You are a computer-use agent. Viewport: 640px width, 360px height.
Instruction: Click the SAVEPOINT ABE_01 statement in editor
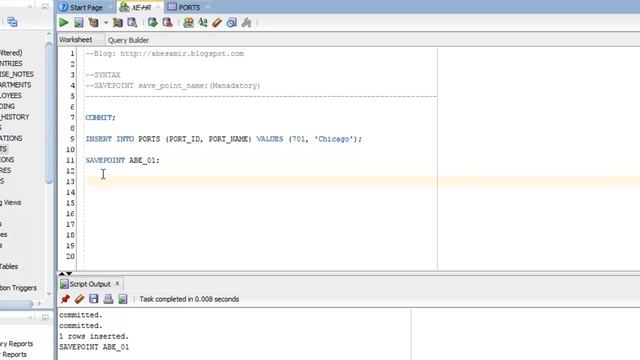122,160
